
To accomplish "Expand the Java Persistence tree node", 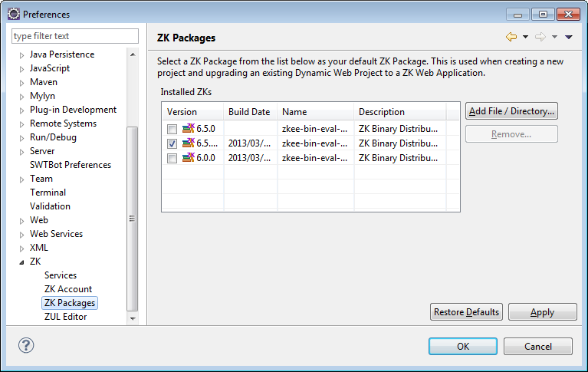I will tap(21, 55).
